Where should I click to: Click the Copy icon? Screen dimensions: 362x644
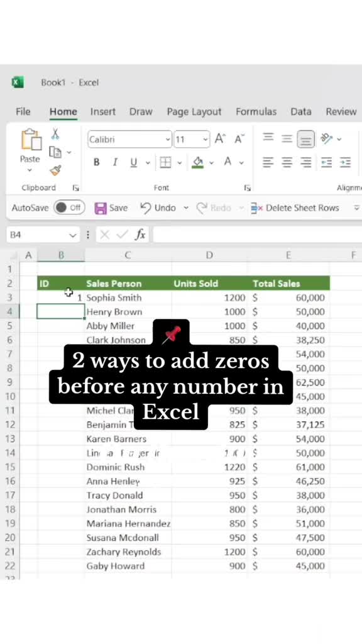tap(55, 152)
